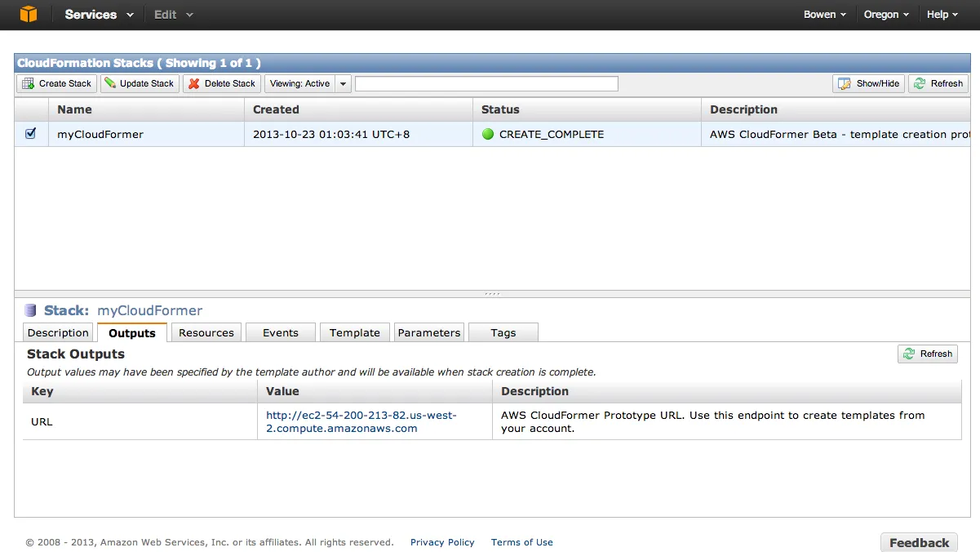This screenshot has width=980, height=552.
Task: Open the Services menu
Action: coord(99,15)
